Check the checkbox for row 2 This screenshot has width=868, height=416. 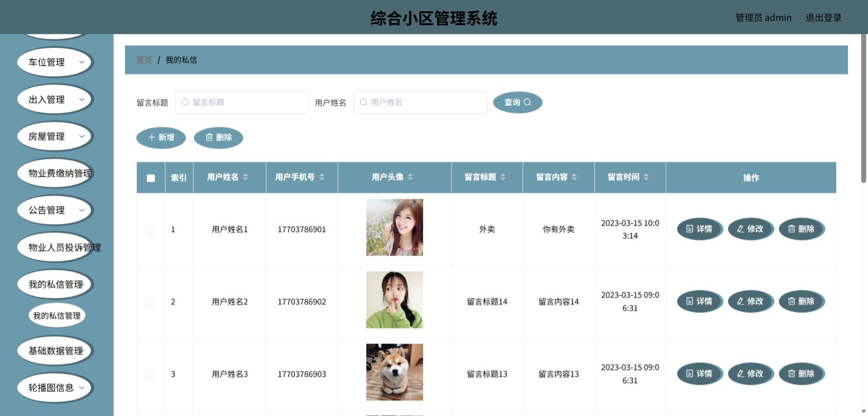[x=150, y=302]
